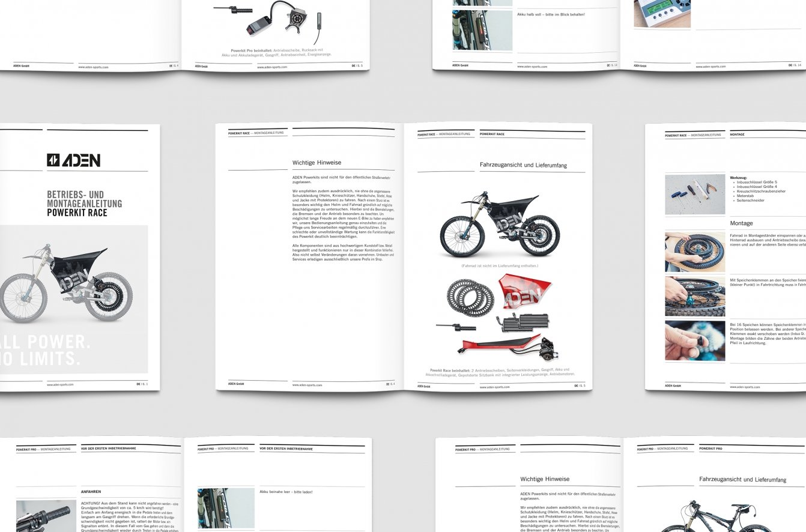This screenshot has width=806, height=532.
Task: Click thumbnail beside 'Akku halb voll' text
Action: pos(482,30)
